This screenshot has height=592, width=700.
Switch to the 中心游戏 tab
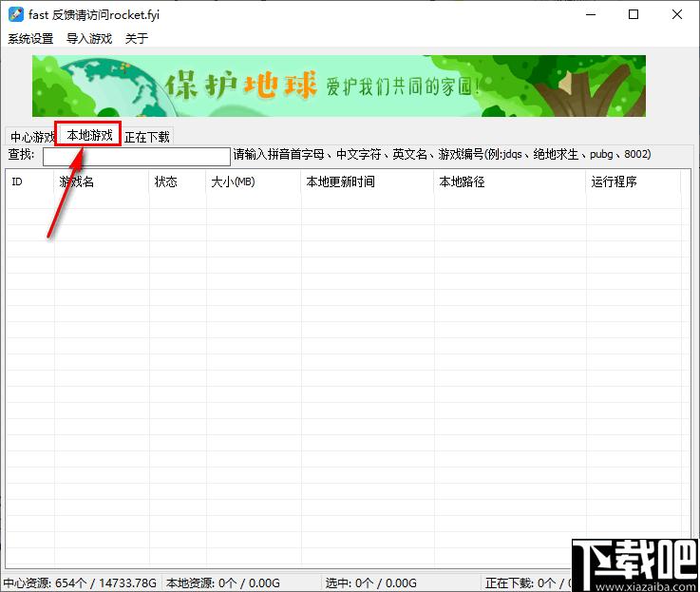(31, 137)
